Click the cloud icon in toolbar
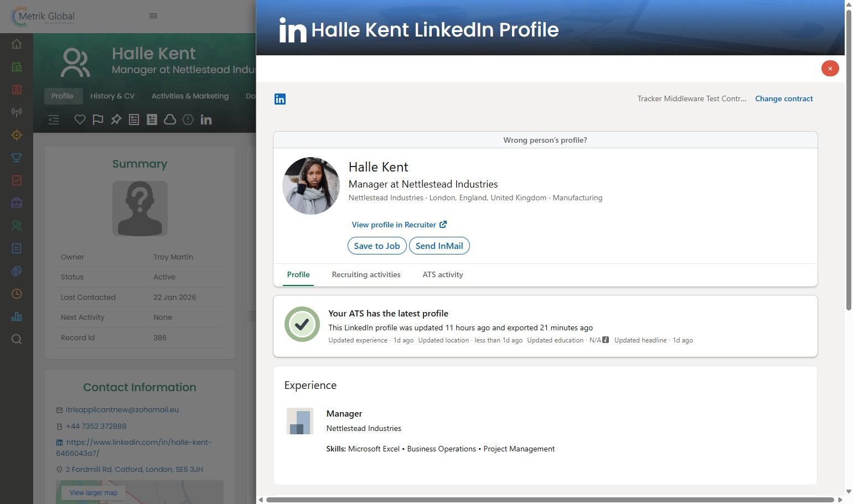Screen dimensions: 853x504 click(x=170, y=119)
